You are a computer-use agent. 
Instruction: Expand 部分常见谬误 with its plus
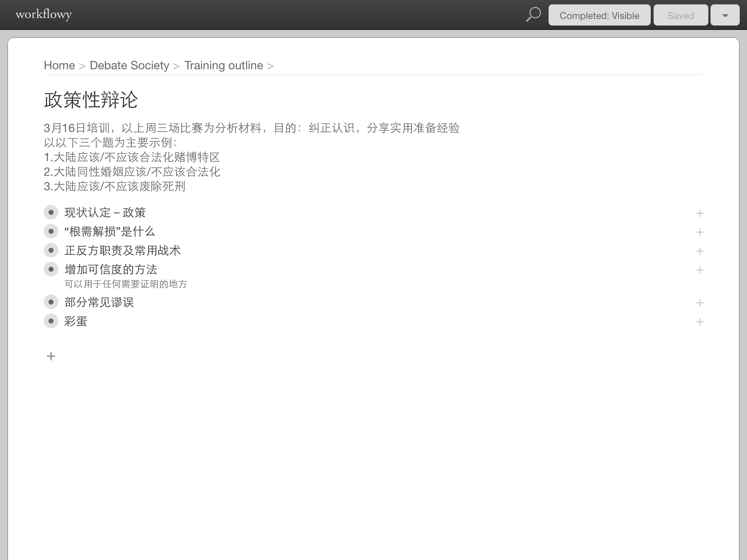coord(700,303)
